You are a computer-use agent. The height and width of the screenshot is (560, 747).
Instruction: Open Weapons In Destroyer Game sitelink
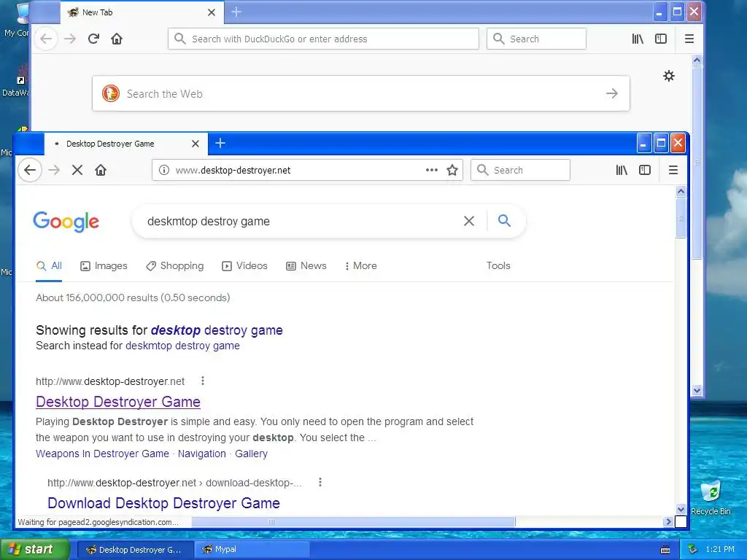click(x=102, y=454)
